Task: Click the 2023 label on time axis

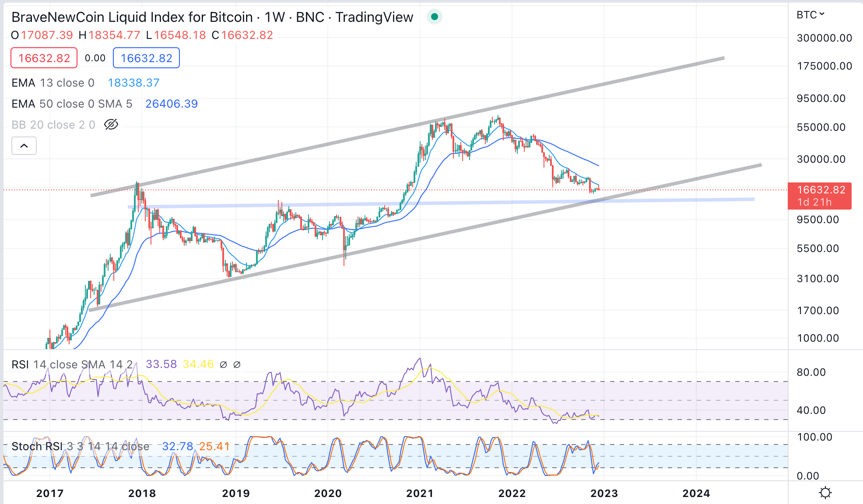Action: (x=604, y=493)
